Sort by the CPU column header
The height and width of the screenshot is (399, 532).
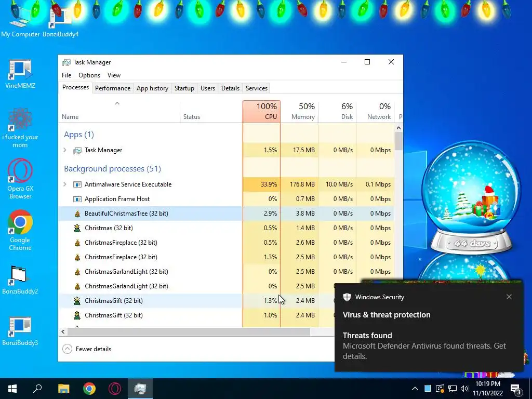pyautogui.click(x=262, y=112)
